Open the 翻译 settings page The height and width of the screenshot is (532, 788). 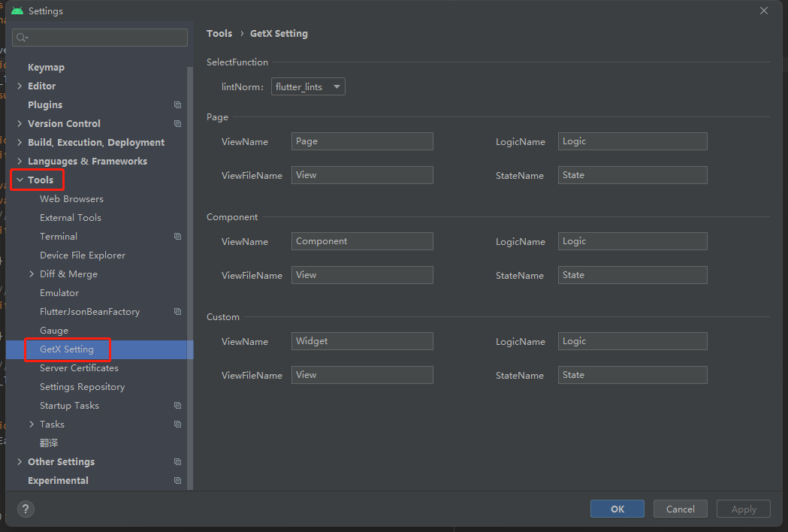[x=49, y=443]
